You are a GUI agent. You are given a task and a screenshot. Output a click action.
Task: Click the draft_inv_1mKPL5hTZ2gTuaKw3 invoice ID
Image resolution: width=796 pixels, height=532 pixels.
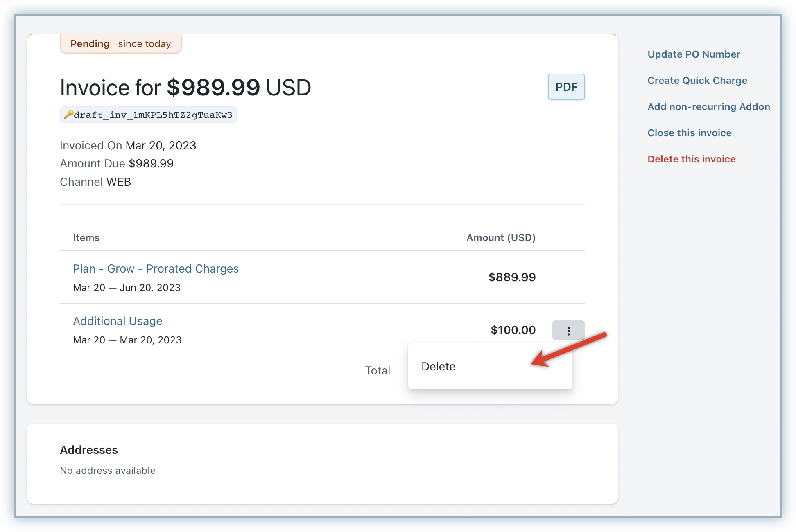(x=153, y=115)
